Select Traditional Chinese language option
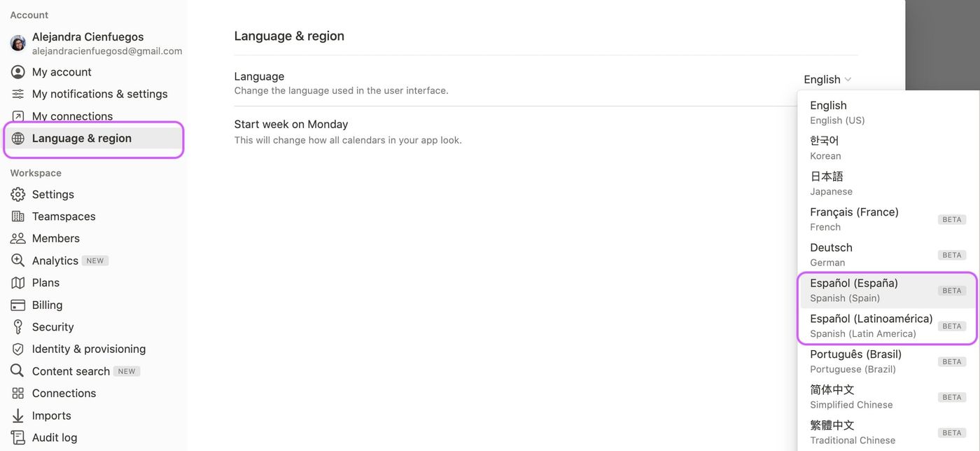This screenshot has width=980, height=451. 888,433
